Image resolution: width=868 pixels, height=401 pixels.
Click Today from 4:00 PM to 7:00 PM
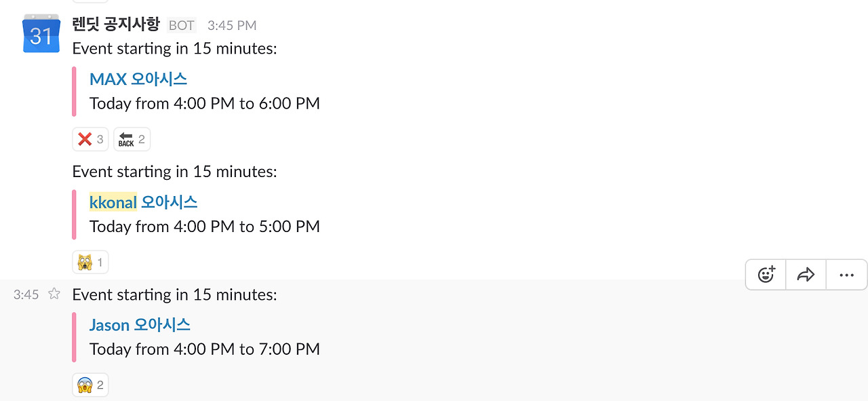[x=205, y=349]
